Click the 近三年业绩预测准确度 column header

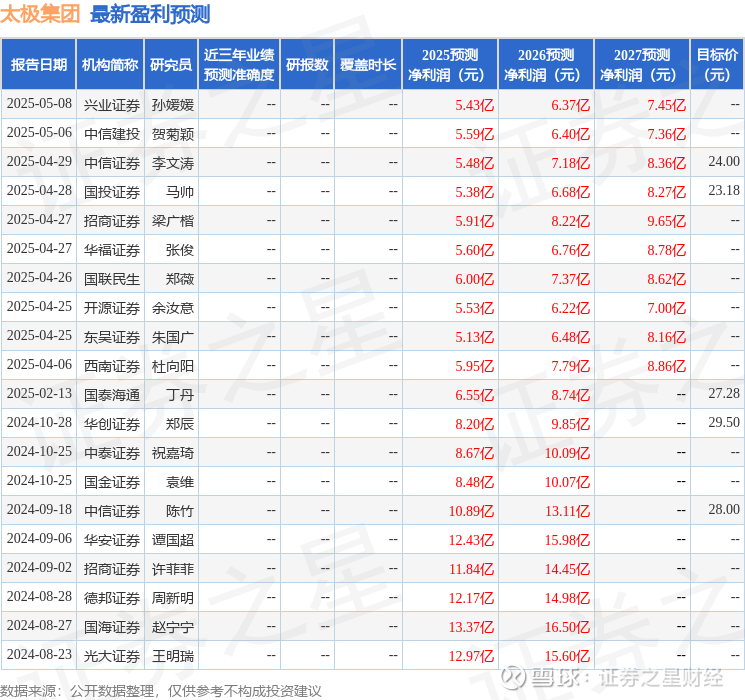pyautogui.click(x=239, y=65)
